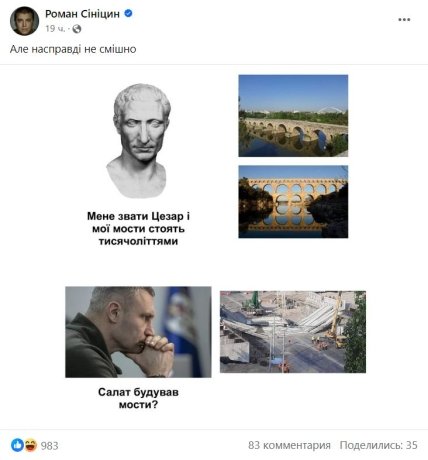Click the Haha laughing reaction icon
Viewport: 428px width, 460px height.
30,445
